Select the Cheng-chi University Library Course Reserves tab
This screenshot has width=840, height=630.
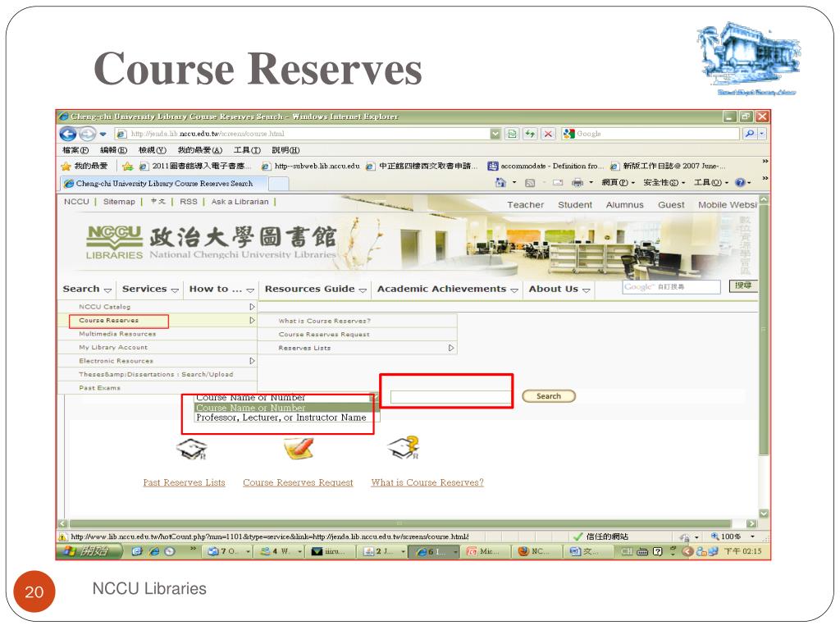(x=164, y=183)
